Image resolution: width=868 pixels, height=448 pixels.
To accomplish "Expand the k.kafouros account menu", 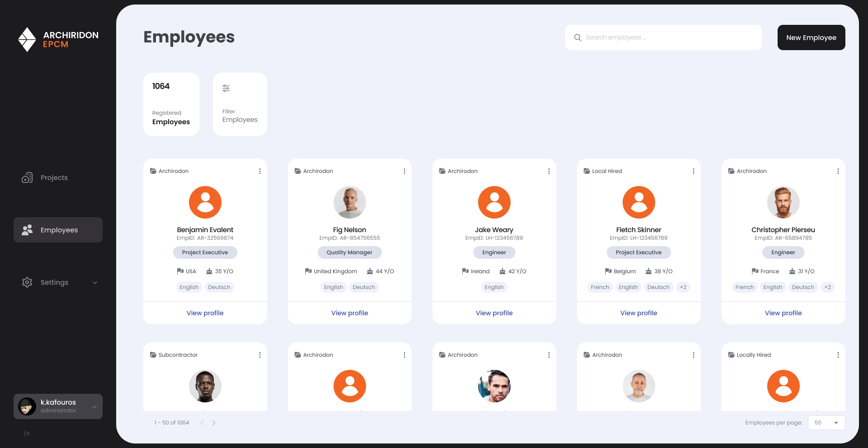I will point(94,406).
